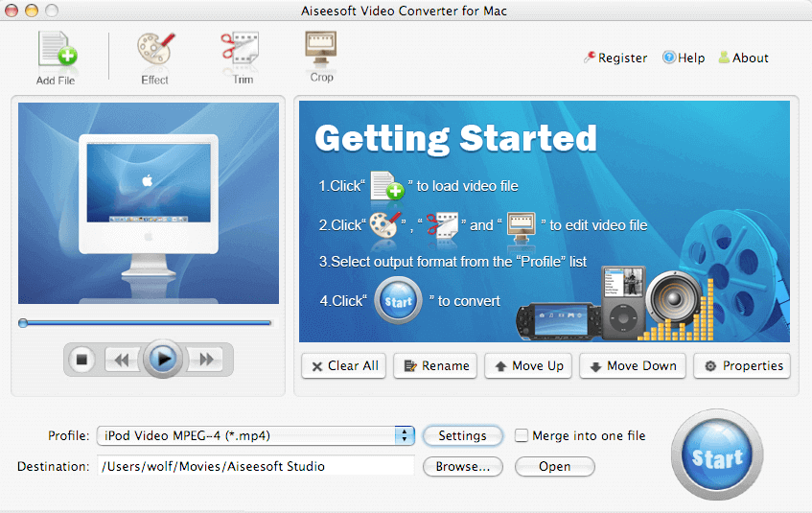Click the Register link

(x=615, y=58)
